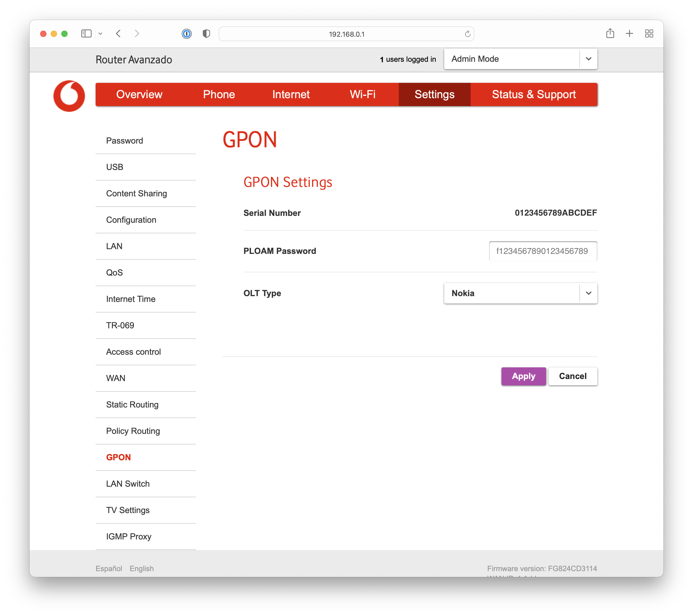Select TV Settings in side menu
Image resolution: width=693 pixels, height=616 pixels.
pos(146,510)
